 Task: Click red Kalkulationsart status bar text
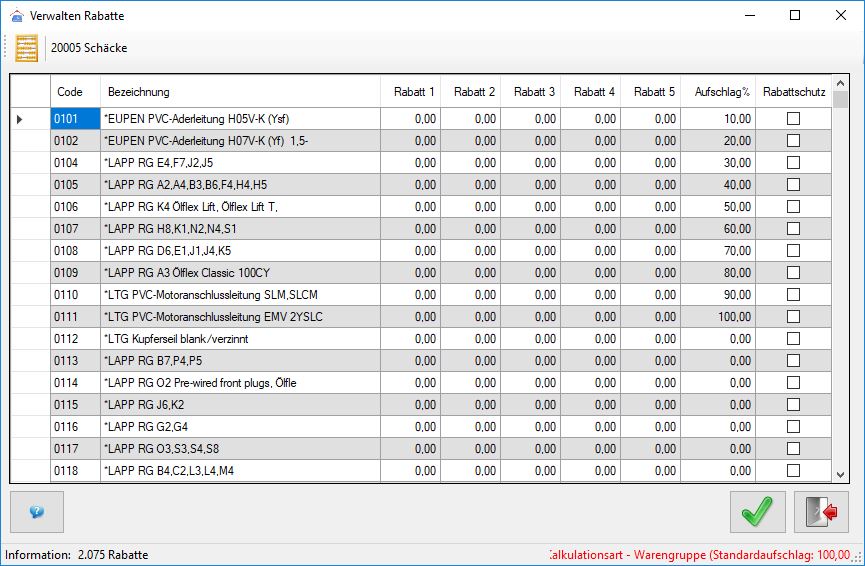click(700, 555)
